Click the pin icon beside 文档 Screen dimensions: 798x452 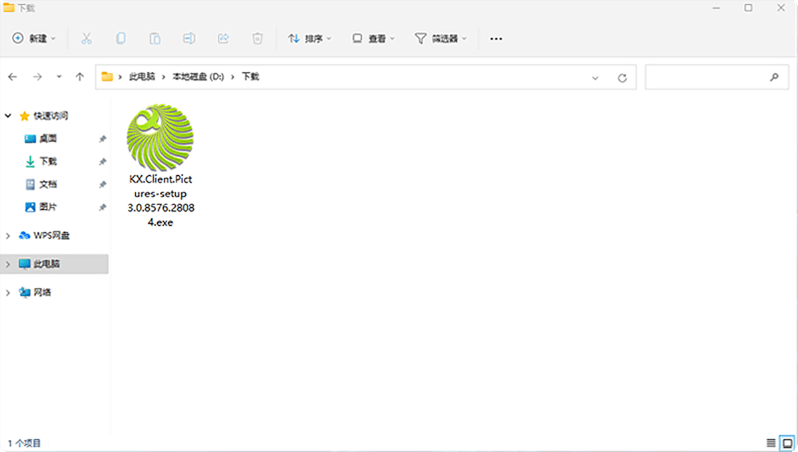[x=102, y=184]
